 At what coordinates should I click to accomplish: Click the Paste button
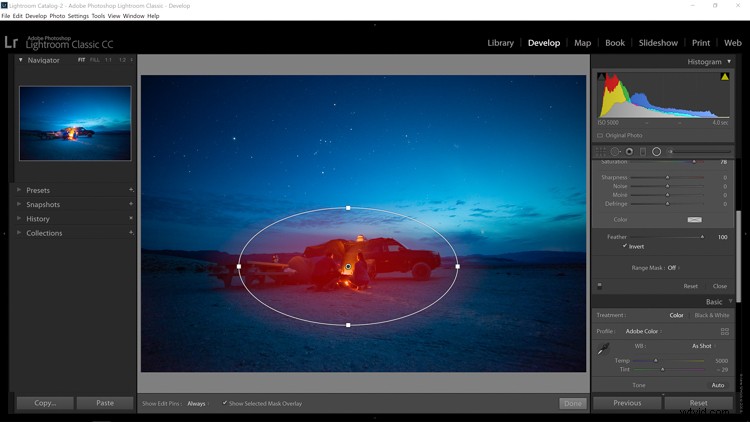(105, 403)
